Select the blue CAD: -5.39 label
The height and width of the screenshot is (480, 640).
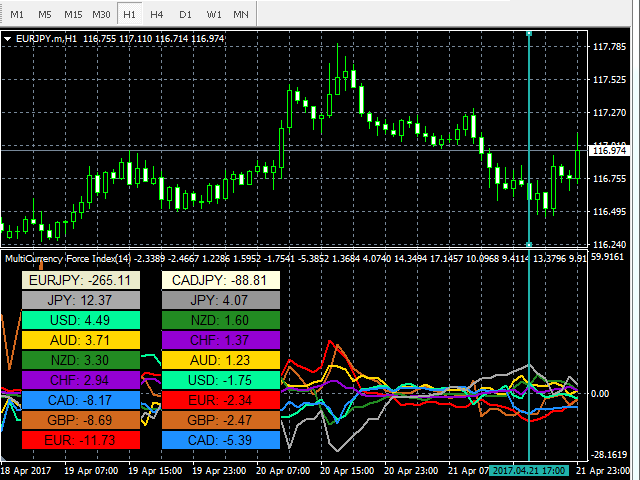221,440
